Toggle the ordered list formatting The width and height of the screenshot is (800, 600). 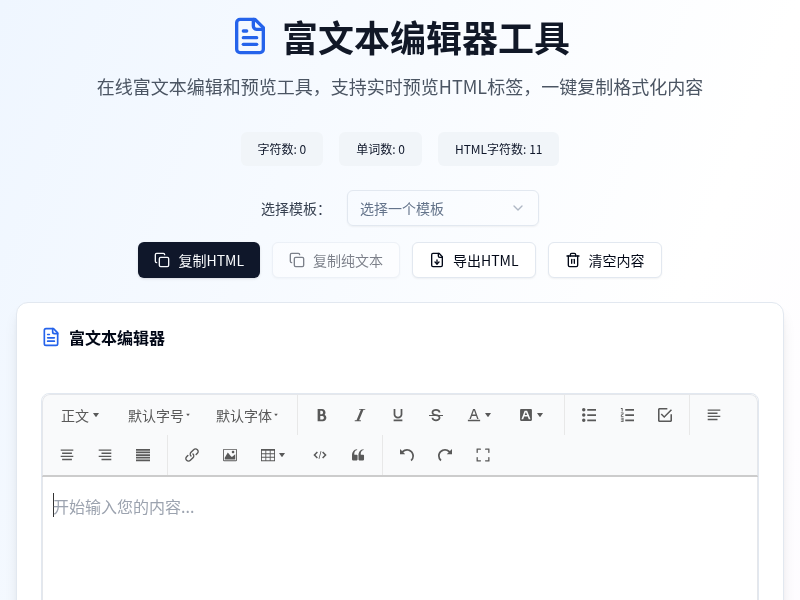[x=627, y=415]
